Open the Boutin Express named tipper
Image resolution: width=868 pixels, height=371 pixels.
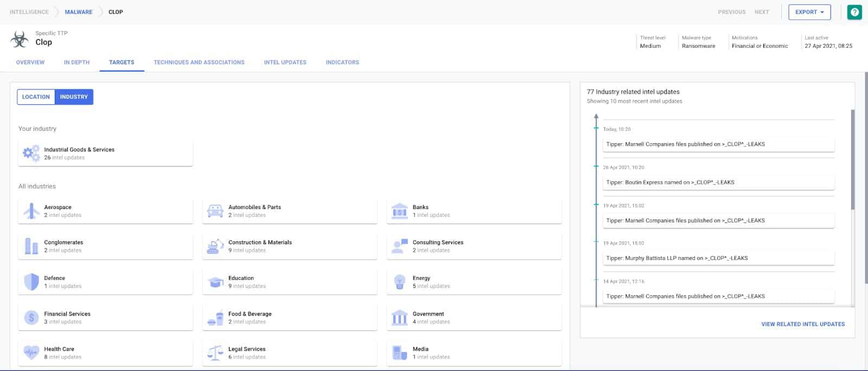coord(718,182)
